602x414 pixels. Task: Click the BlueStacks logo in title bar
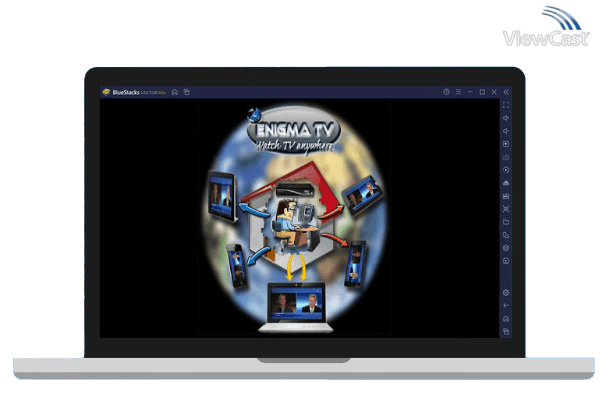tap(106, 92)
